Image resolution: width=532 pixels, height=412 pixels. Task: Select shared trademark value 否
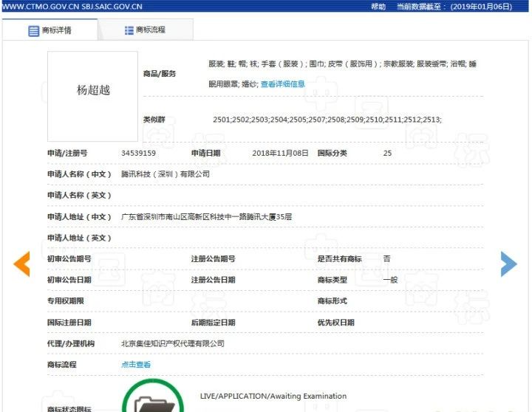coord(386,258)
